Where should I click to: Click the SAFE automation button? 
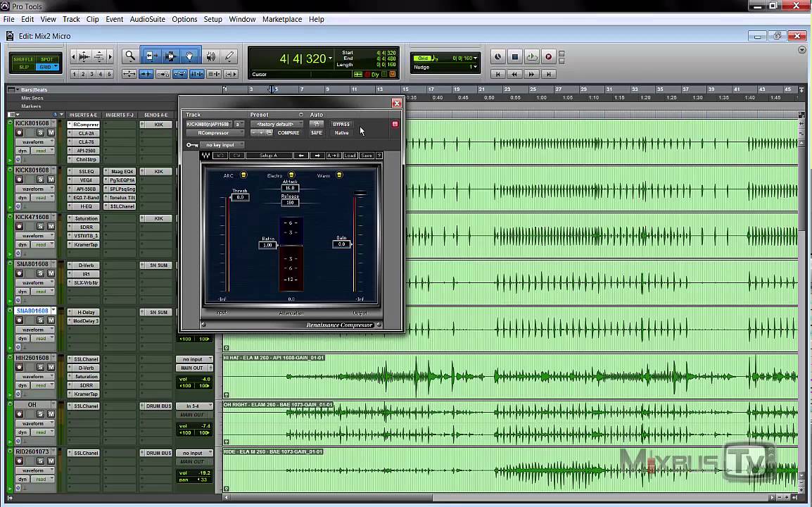point(317,132)
